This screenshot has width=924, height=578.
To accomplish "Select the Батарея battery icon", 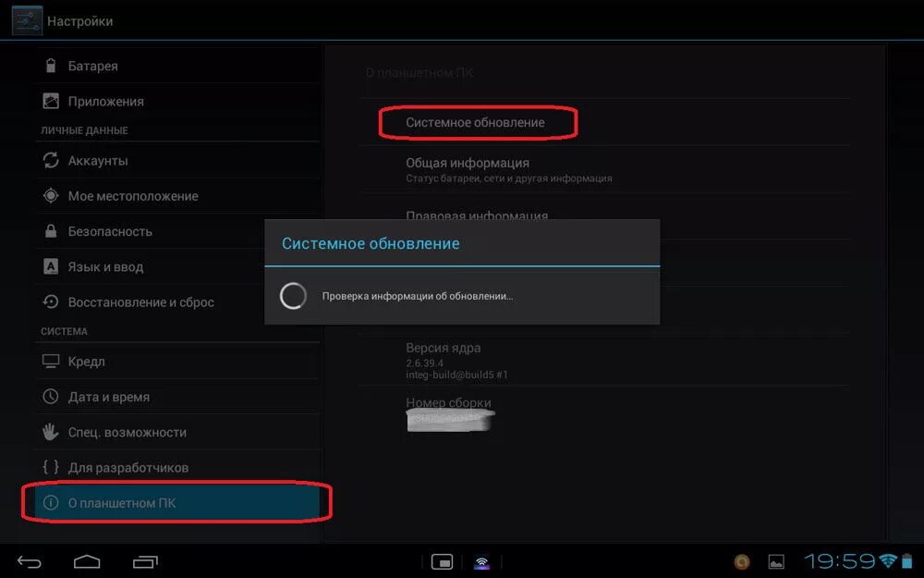I will [51, 65].
